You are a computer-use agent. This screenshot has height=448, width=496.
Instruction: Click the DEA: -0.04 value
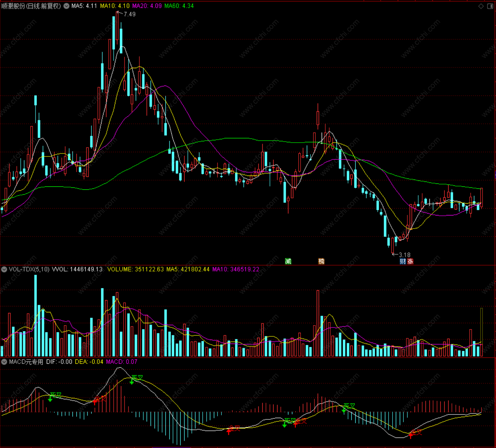tap(89, 362)
